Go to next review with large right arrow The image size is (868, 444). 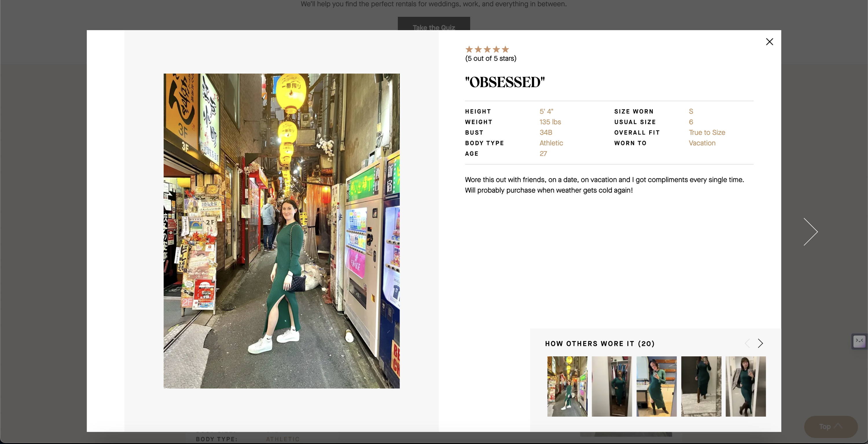coord(810,232)
